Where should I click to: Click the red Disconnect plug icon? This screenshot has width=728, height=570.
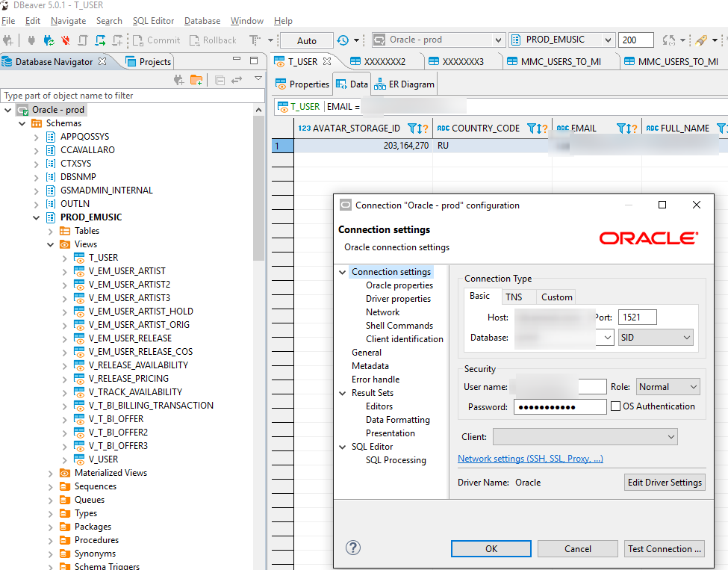point(66,40)
